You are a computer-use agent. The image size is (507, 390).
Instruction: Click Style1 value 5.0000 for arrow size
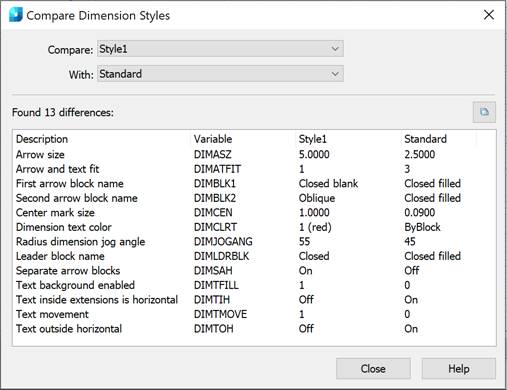314,154
